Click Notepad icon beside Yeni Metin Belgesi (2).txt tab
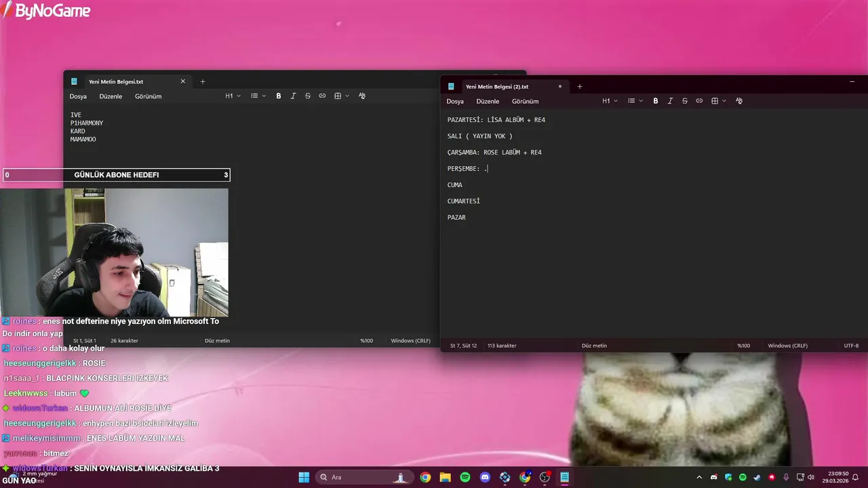This screenshot has width=868, height=488. tap(451, 87)
